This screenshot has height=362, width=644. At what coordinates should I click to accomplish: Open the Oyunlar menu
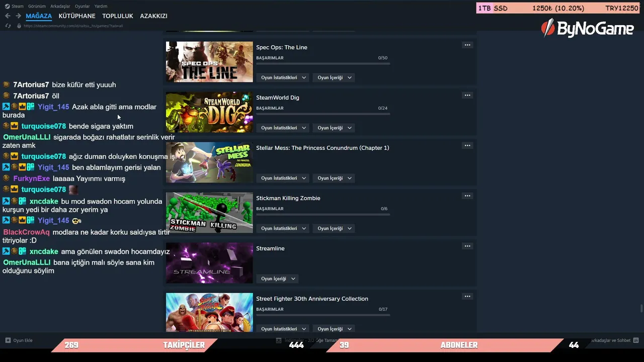point(82,7)
